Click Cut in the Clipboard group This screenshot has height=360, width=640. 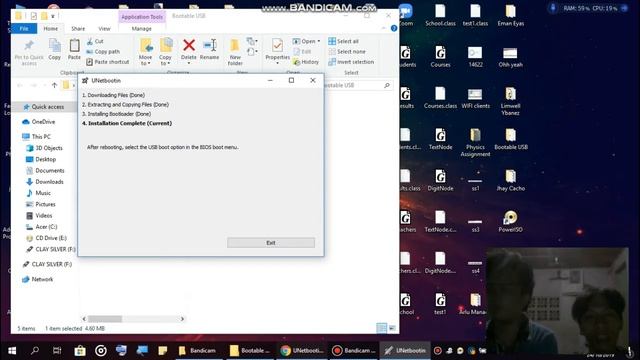pos(95,41)
